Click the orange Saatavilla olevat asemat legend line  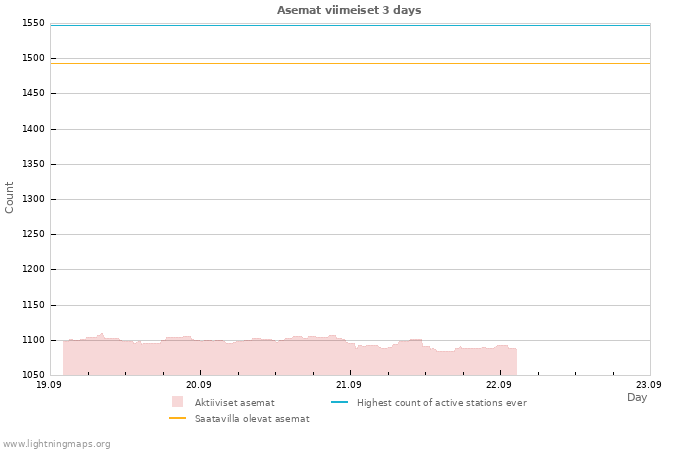coord(177,418)
